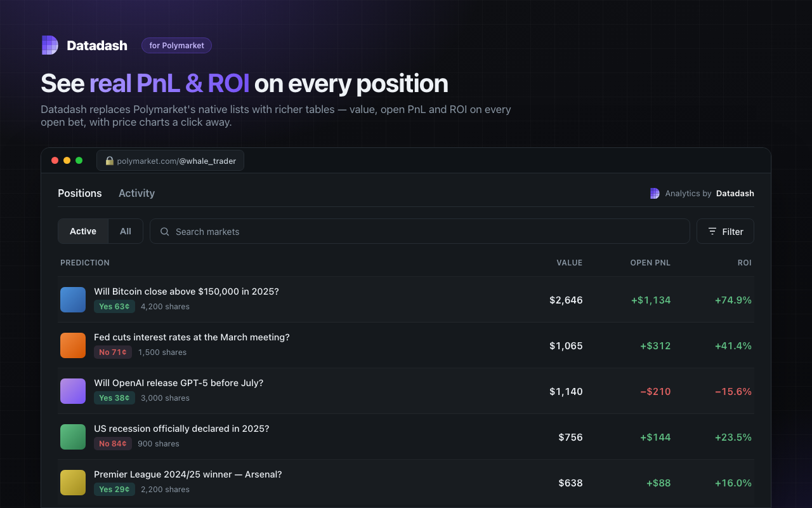This screenshot has width=812, height=508.
Task: Click the $756 value cell
Action: coord(571,437)
